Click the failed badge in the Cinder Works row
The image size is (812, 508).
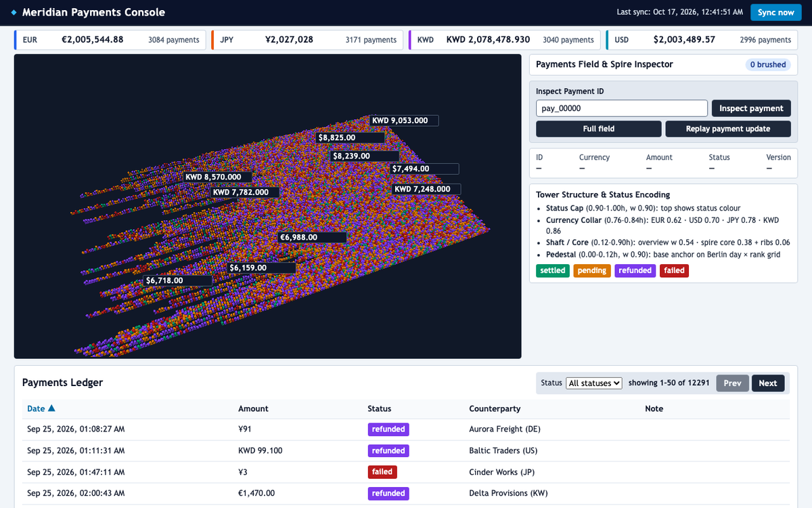pyautogui.click(x=382, y=472)
